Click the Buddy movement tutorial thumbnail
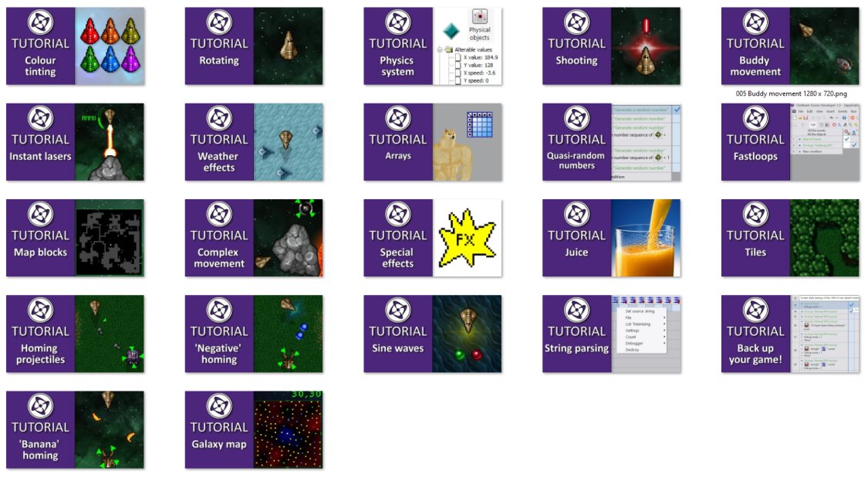The height and width of the screenshot is (478, 868). pos(790,46)
